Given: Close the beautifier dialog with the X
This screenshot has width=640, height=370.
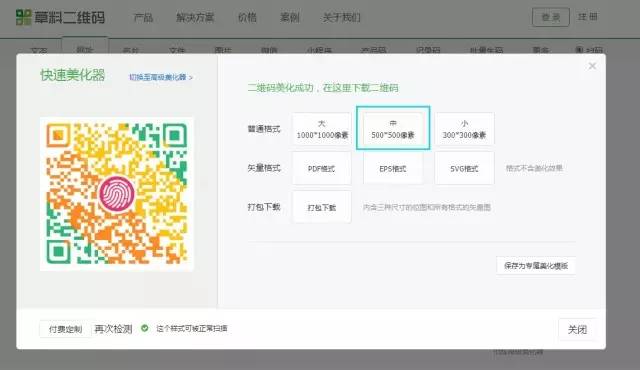Looking at the screenshot, I should tap(592, 66).
